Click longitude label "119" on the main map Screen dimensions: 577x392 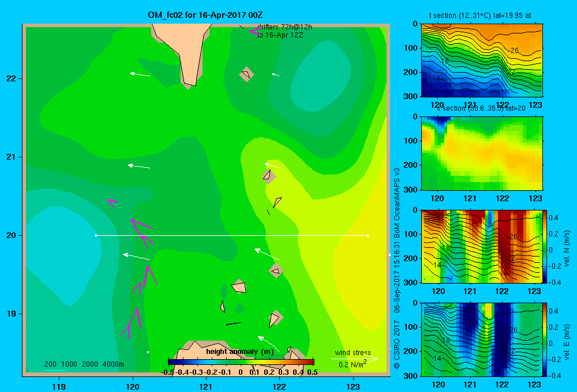[59, 386]
